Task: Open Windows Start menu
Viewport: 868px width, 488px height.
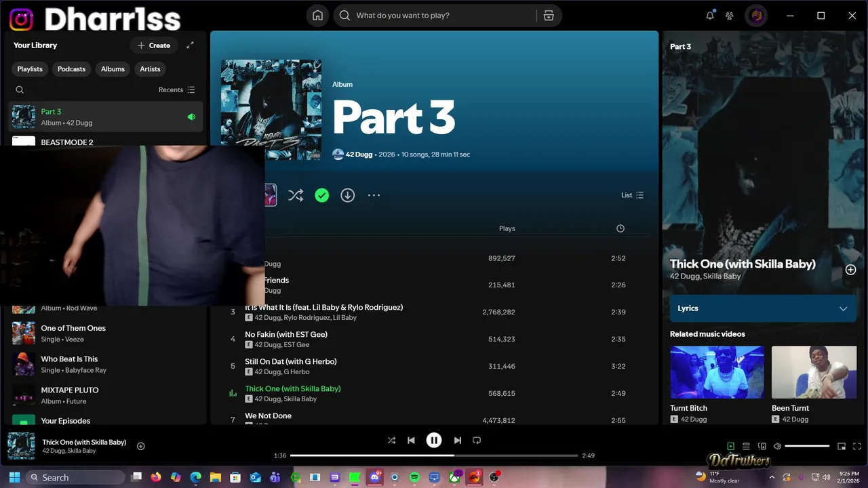Action: 14,477
